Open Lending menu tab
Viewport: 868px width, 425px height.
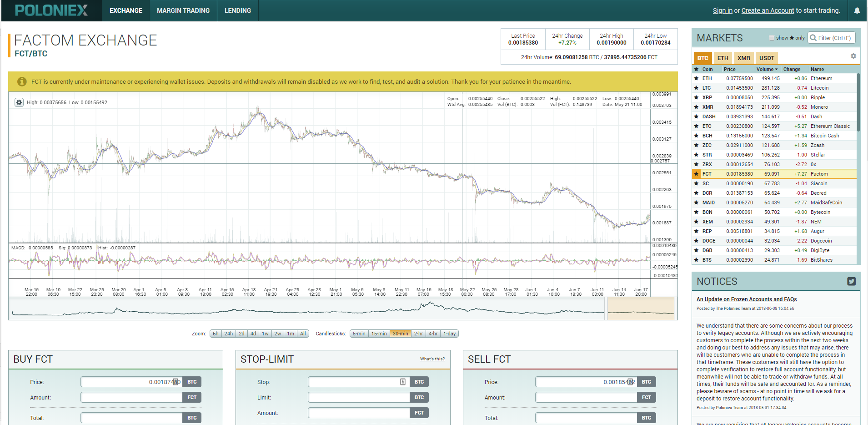[238, 10]
